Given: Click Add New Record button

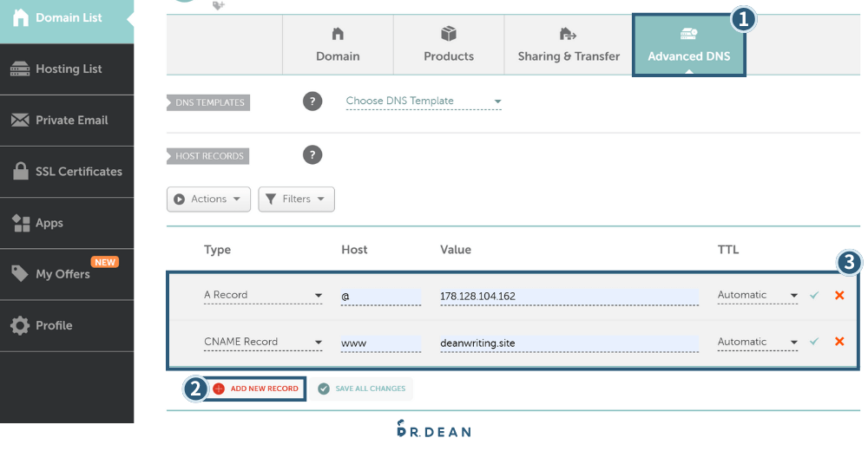Looking at the screenshot, I should coord(256,389).
